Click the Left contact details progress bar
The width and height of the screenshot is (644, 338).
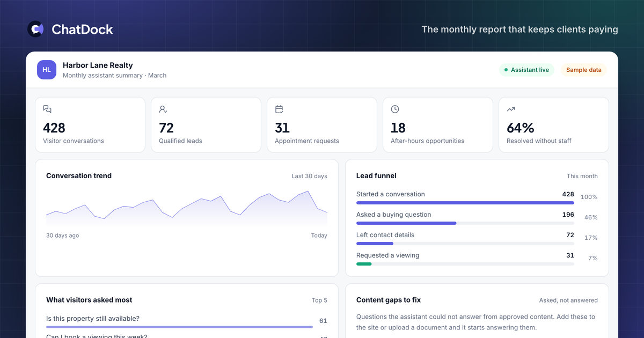(x=465, y=244)
